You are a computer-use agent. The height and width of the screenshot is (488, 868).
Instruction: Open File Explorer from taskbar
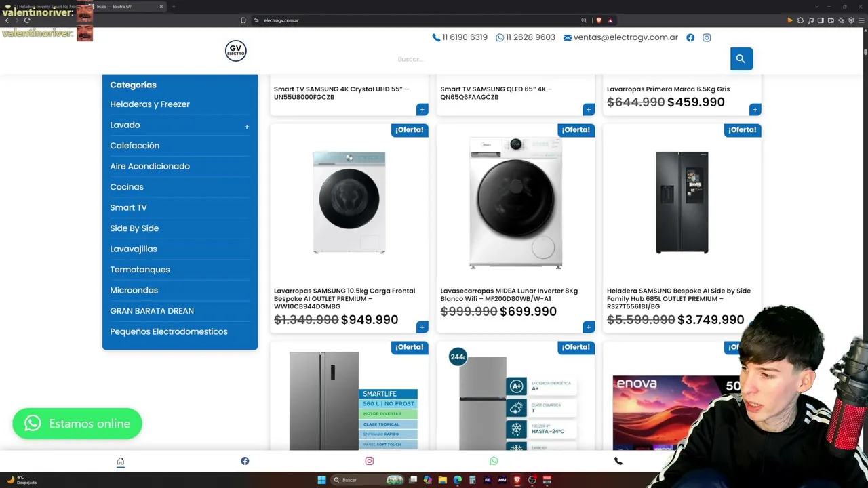(442, 480)
